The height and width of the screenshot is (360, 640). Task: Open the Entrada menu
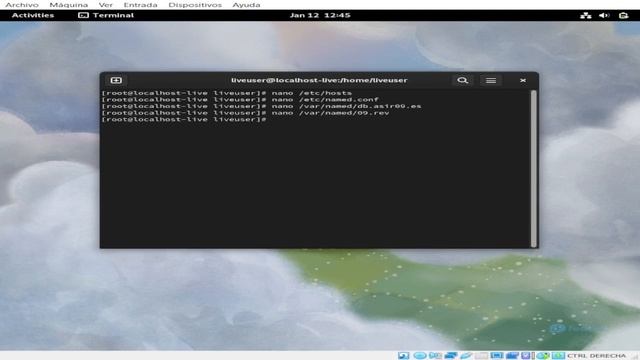click(x=140, y=5)
